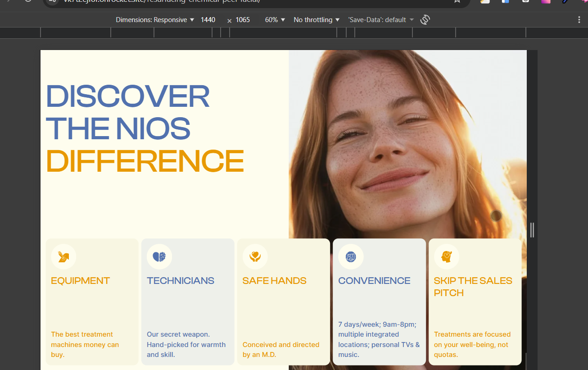Click the viewport right-edge resize handle

pyautogui.click(x=532, y=230)
